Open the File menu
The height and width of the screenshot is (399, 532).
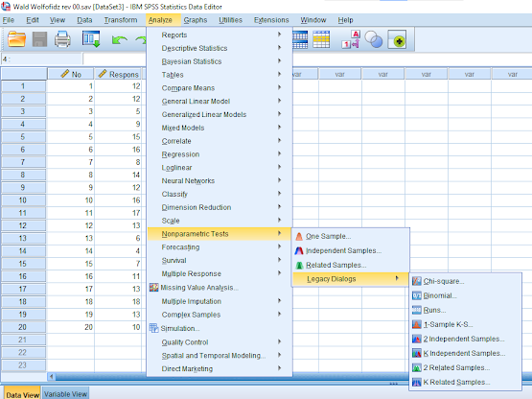9,20
